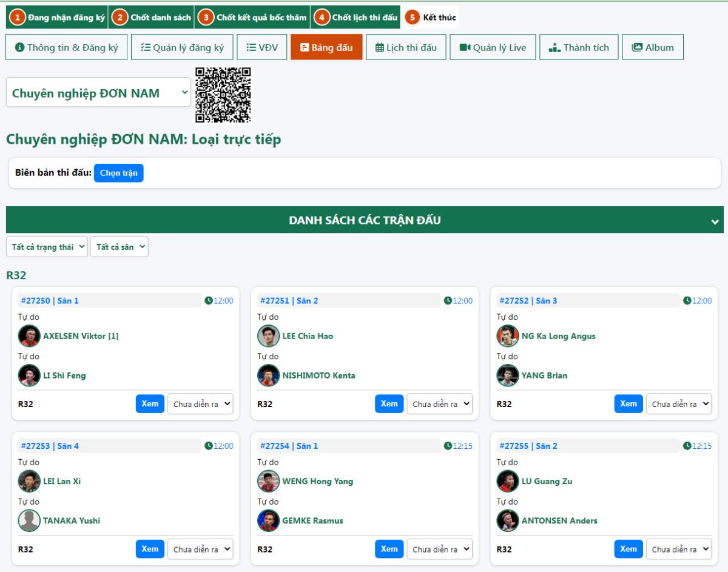Click the clock icon on match #27251
The image size is (728, 572).
(448, 301)
